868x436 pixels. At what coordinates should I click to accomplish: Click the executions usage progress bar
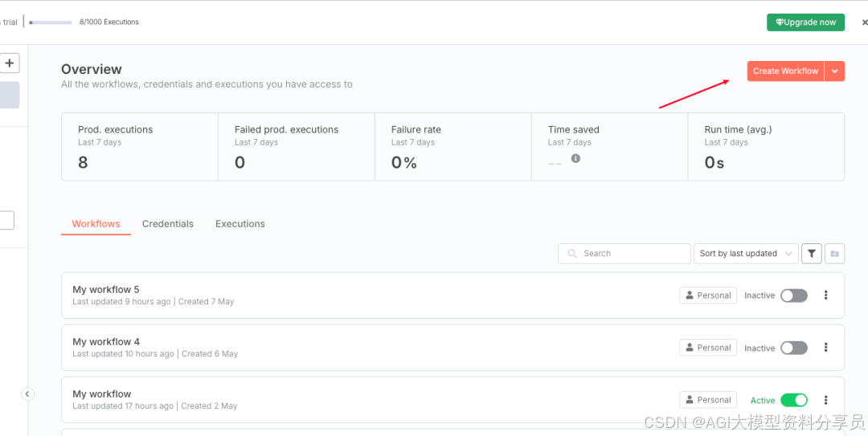(x=51, y=22)
